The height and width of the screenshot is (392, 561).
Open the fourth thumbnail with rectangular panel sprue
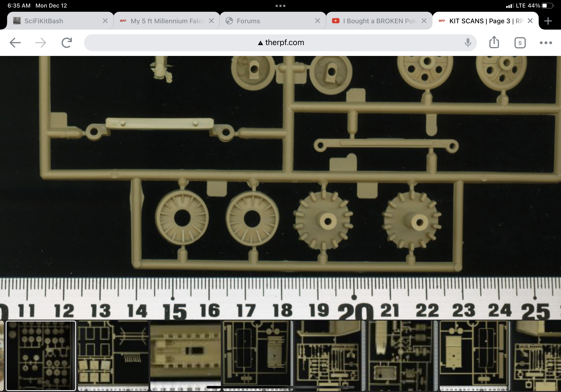coord(258,356)
